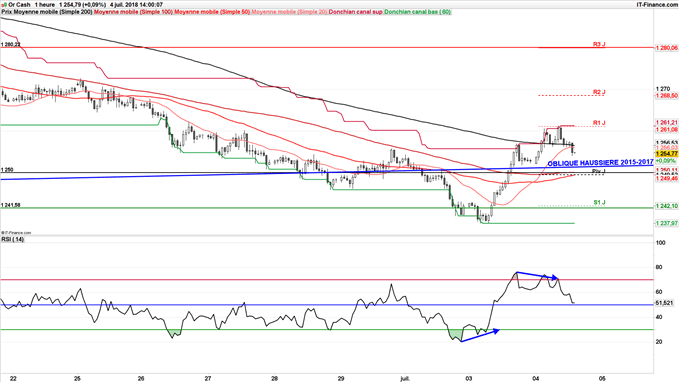679x382 pixels.
Task: Click the 1 270 price axis value
Action: pyautogui.click(x=663, y=89)
